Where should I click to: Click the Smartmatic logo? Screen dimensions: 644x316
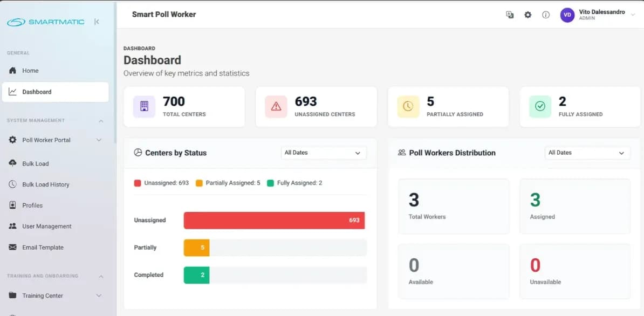46,22
